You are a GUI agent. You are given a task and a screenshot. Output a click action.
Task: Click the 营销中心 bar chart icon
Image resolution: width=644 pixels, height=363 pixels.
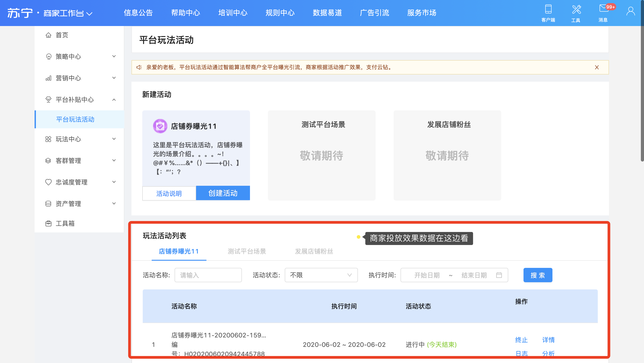click(x=48, y=78)
